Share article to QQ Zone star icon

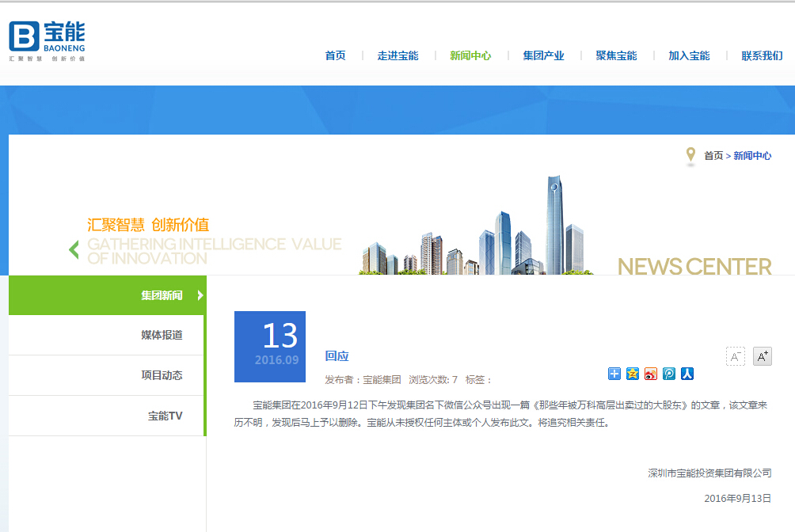(x=633, y=374)
